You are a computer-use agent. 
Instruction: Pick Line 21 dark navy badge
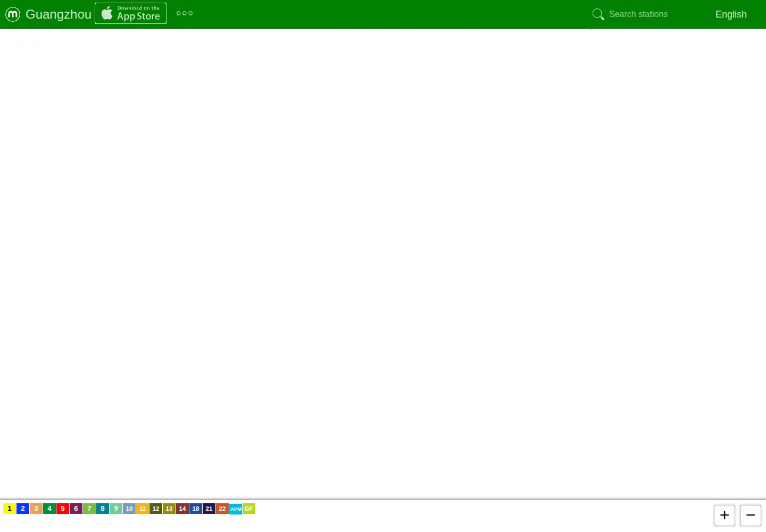(x=209, y=509)
